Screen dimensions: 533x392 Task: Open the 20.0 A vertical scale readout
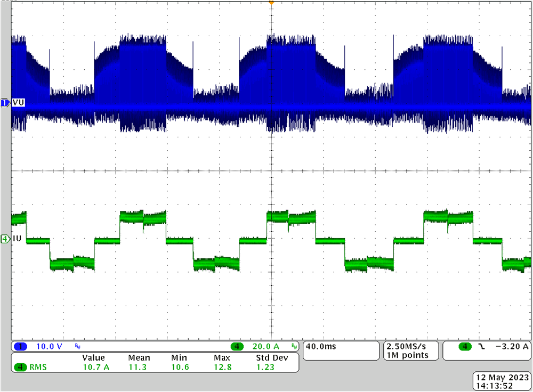pyautogui.click(x=265, y=346)
